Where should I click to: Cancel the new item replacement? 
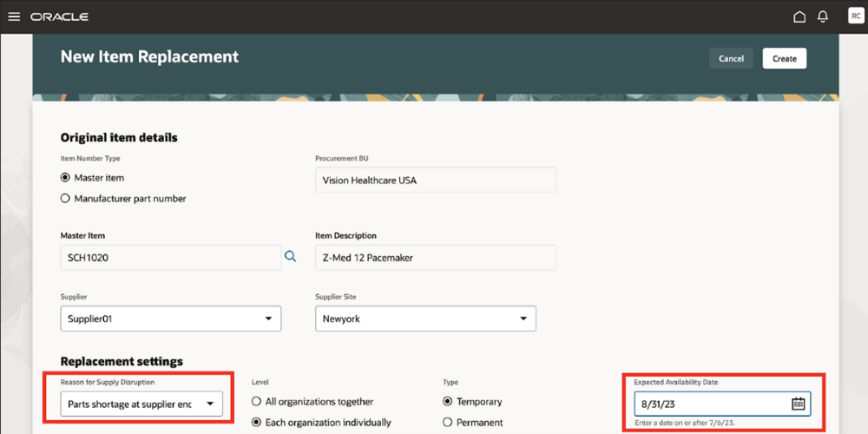pos(731,58)
